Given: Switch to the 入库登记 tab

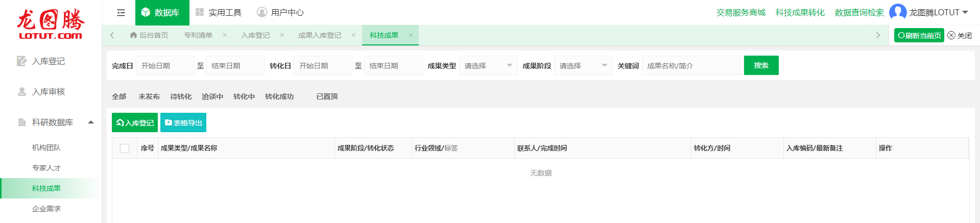Looking at the screenshot, I should (x=255, y=35).
